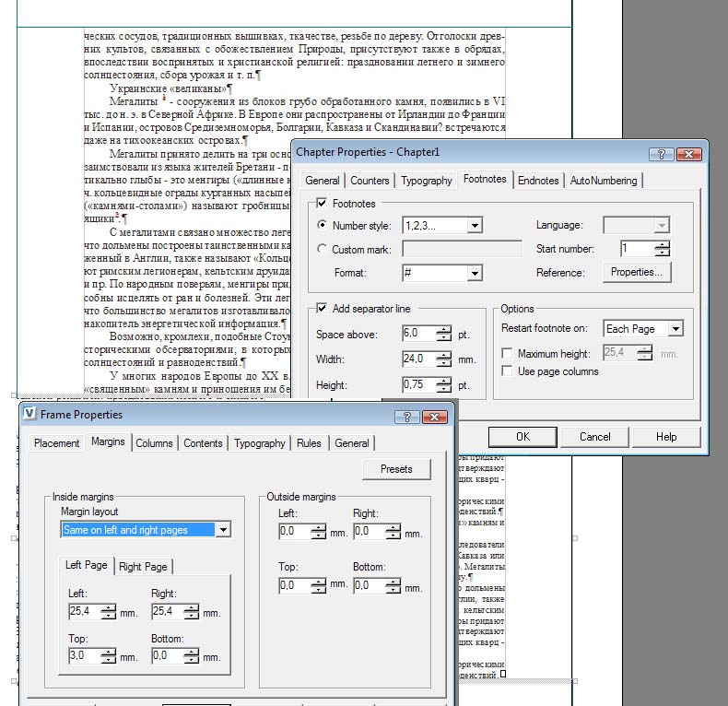
Task: Adjust the separator Width spinner
Action: coord(444,359)
